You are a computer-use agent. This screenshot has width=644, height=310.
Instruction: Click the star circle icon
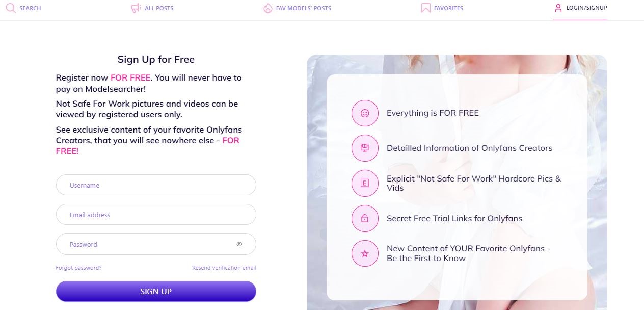click(x=365, y=253)
